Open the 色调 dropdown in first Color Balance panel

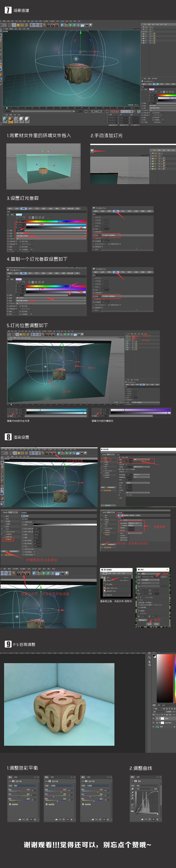[x=25, y=785]
